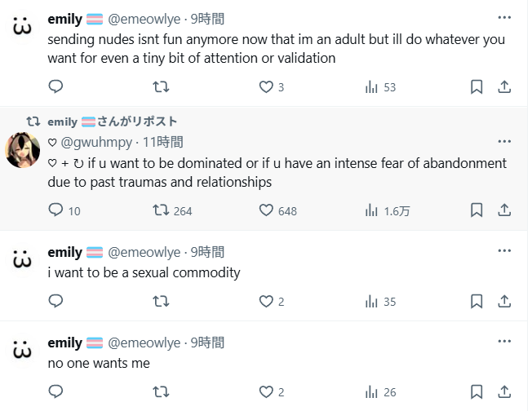Reply to the 'sending nudes' post
This screenshot has width=532, height=411.
[x=56, y=87]
